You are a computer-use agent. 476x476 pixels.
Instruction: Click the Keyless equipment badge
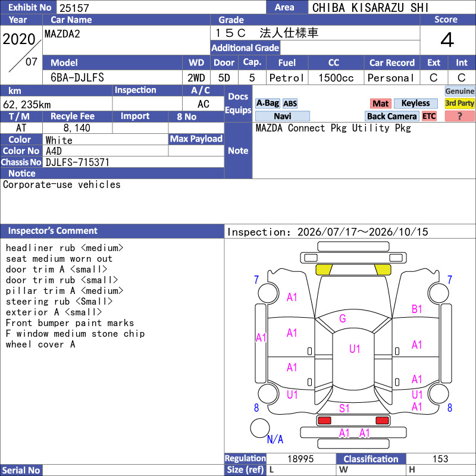(415, 103)
